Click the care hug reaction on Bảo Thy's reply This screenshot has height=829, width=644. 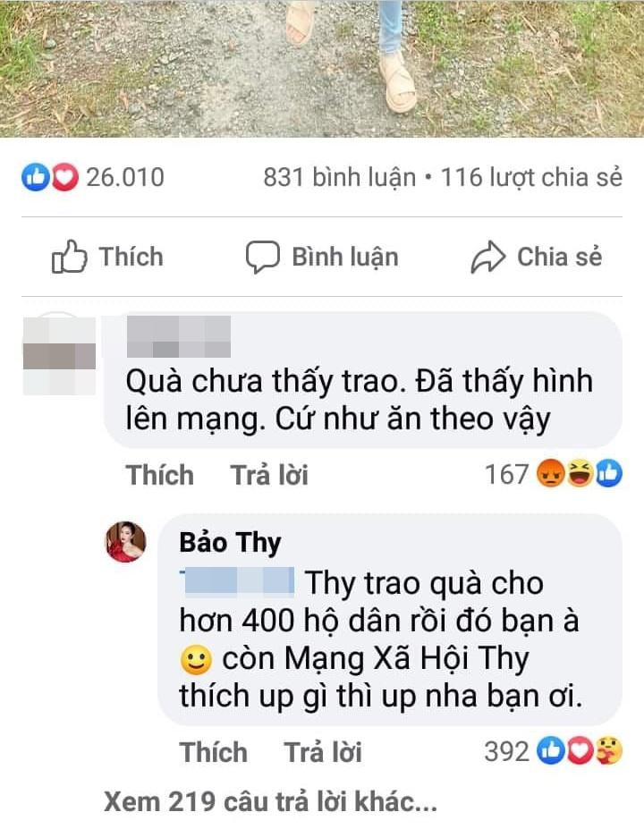click(609, 751)
